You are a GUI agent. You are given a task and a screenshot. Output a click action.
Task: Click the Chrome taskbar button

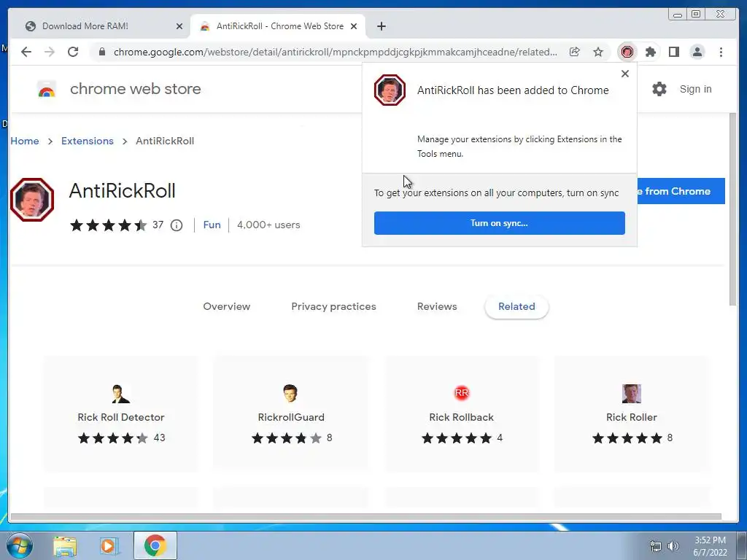pos(155,545)
